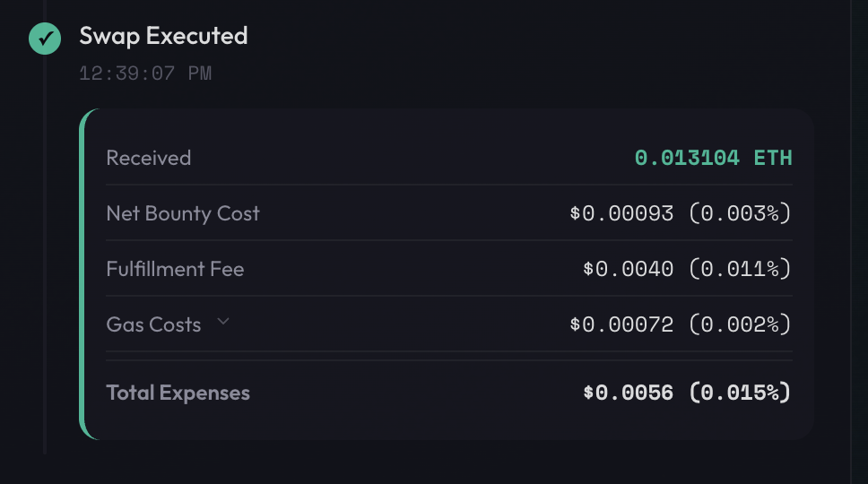Select the Net Bounty Cost label
The height and width of the screenshot is (484, 868).
coord(183,213)
